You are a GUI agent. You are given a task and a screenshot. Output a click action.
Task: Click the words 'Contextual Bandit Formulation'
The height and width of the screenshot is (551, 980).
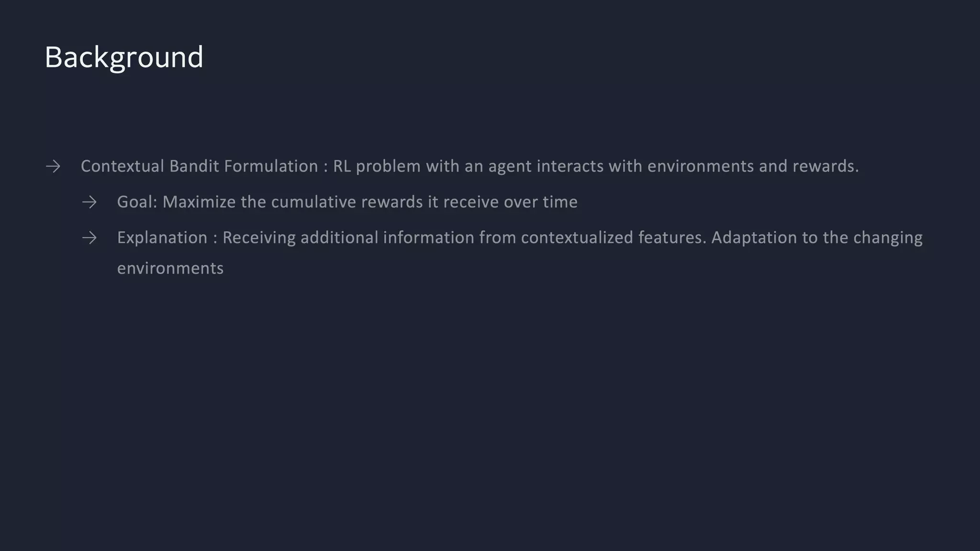point(199,166)
